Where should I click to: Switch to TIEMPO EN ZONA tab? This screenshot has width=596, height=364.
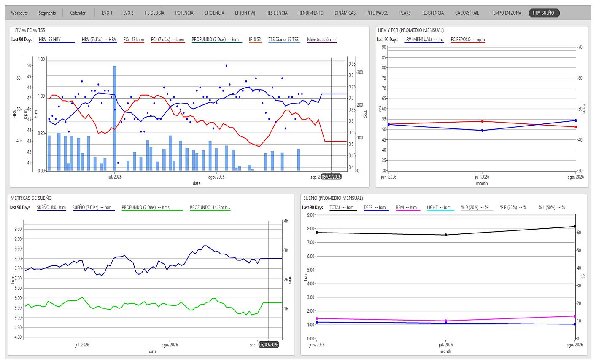coord(506,13)
